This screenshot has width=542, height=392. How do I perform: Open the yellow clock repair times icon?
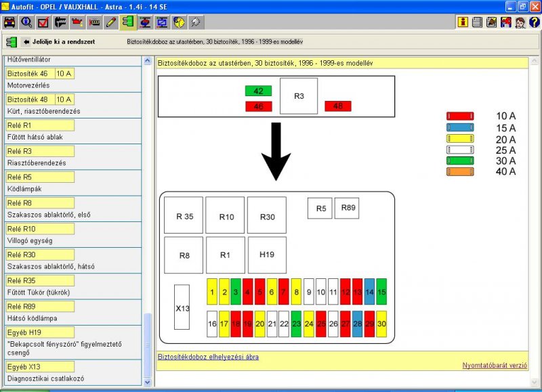click(179, 22)
